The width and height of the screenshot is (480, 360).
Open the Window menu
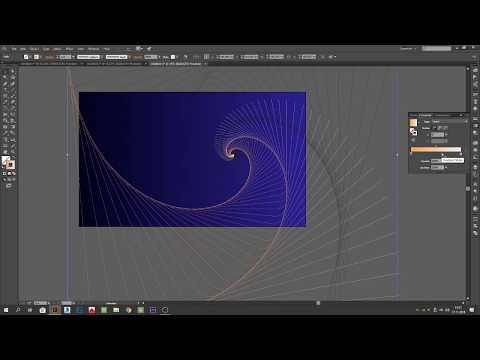94,49
